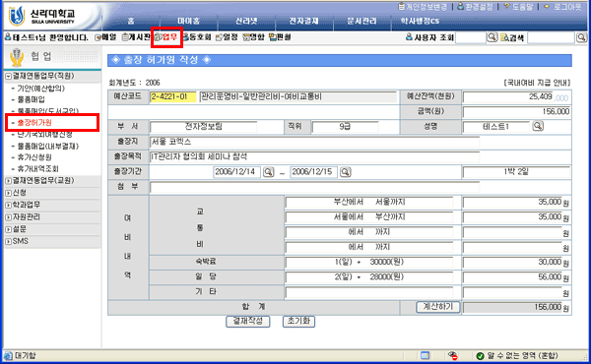
Task: Open the 일정 schedule shortcut
Action: tap(227, 37)
